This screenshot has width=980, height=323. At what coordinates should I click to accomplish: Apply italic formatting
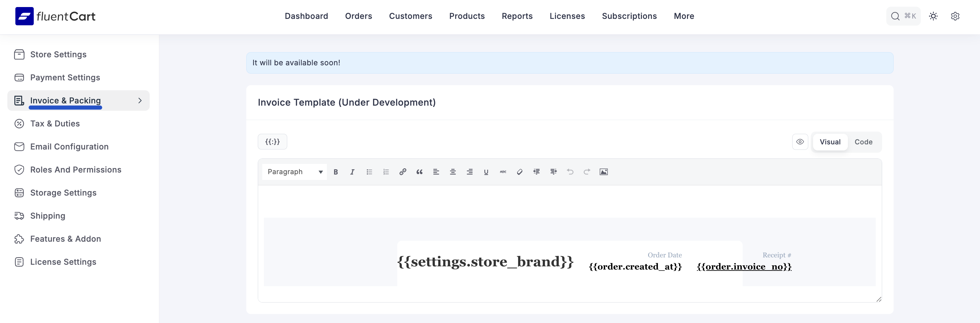coord(352,172)
